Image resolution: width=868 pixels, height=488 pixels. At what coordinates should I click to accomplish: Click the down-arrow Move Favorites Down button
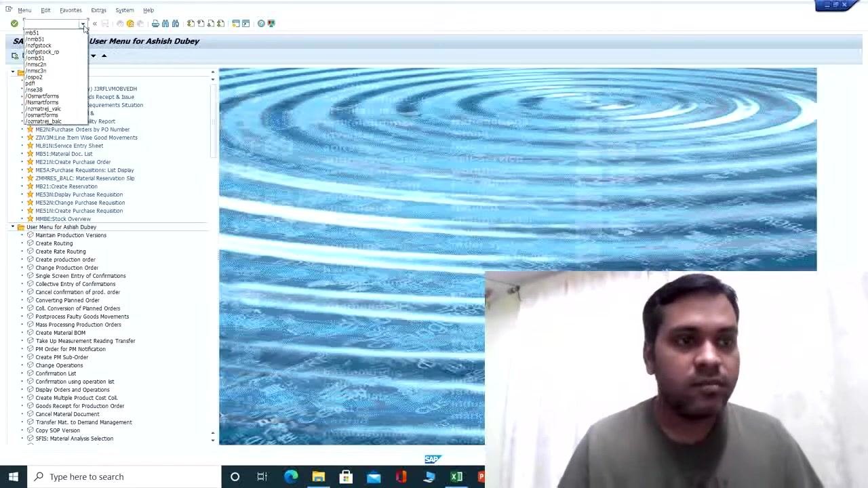click(93, 56)
